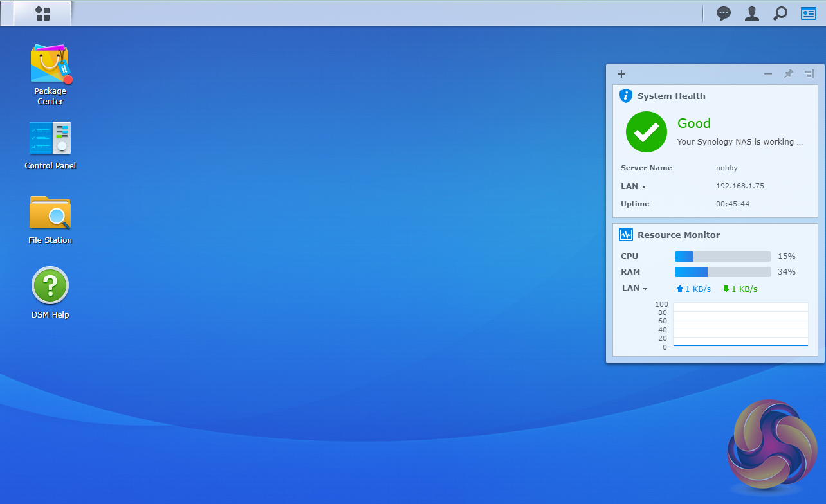
Task: Minimize the widget panel
Action: click(x=768, y=74)
